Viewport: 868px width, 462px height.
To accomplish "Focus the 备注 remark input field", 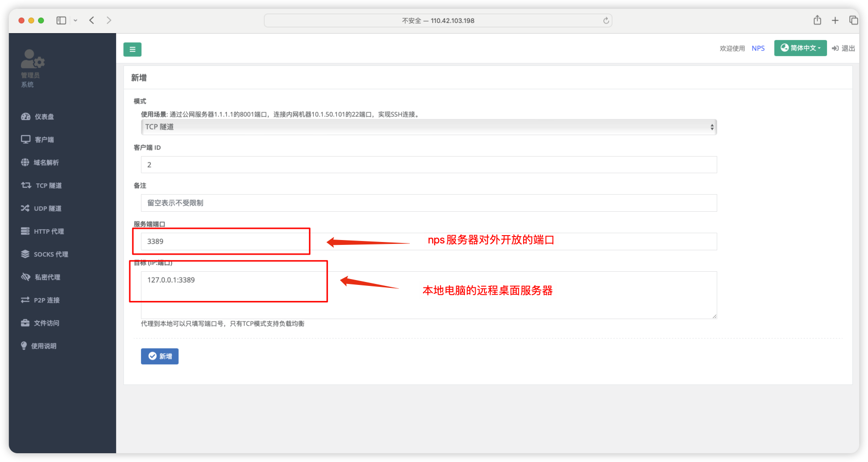I will 429,203.
